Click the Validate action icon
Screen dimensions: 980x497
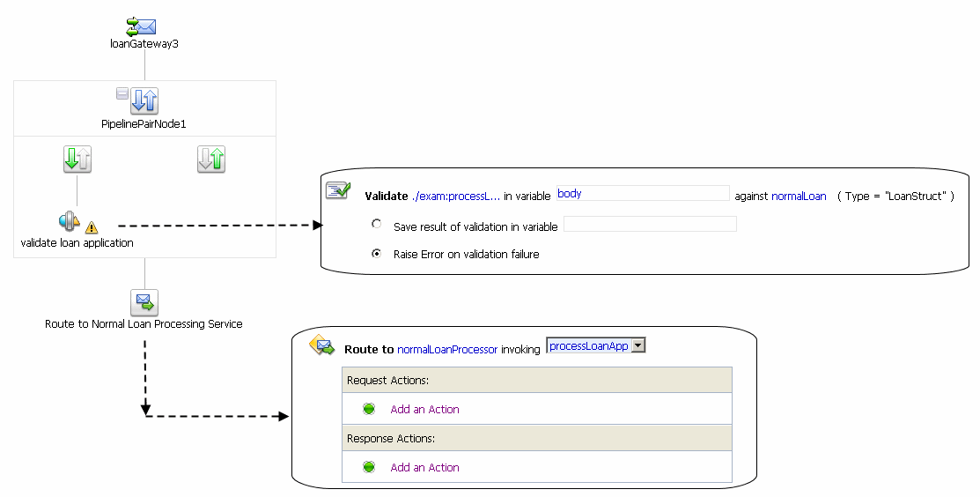pyautogui.click(x=338, y=189)
